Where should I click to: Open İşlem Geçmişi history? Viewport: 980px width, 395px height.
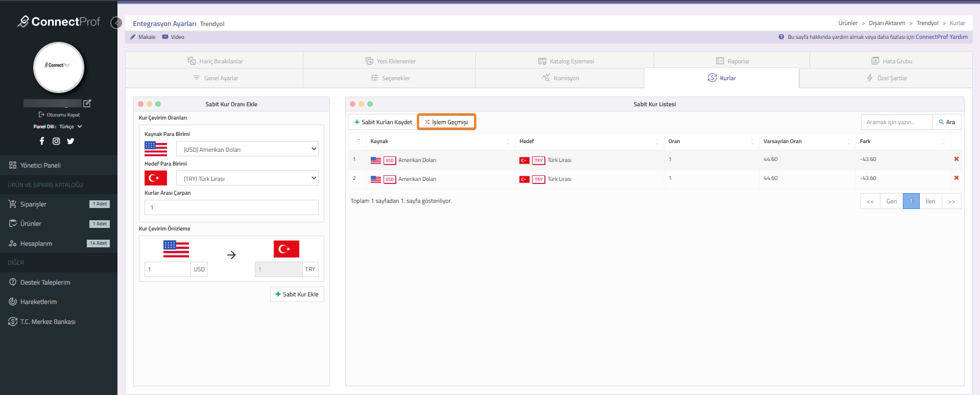click(446, 122)
